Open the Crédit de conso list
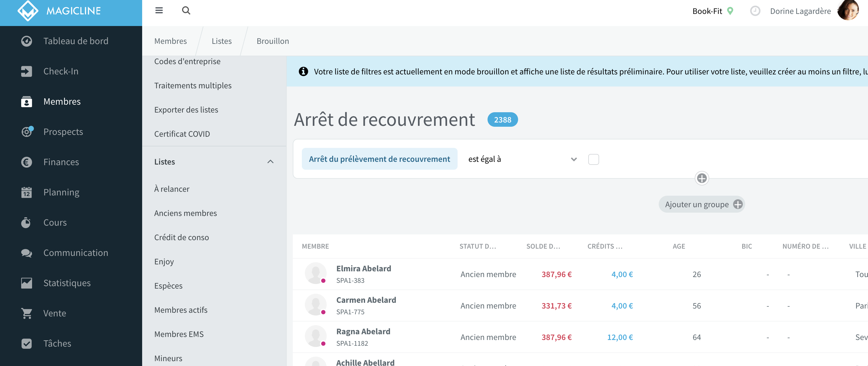This screenshot has height=366, width=868. [182, 237]
